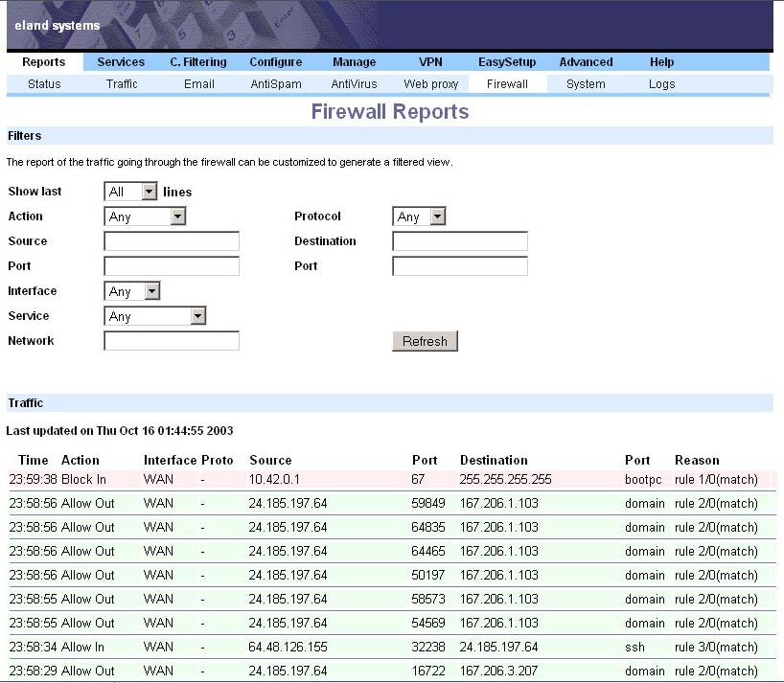Expand the Interface filter dropdown
Viewport: 784px width, 683px height.
132,291
